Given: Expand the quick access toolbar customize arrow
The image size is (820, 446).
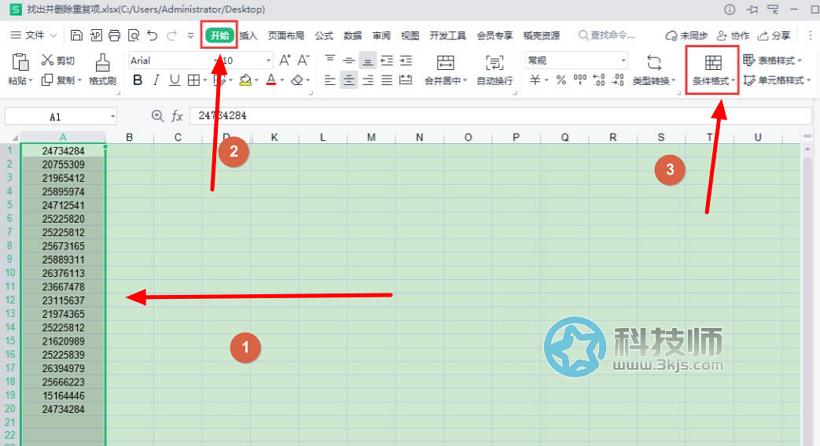Looking at the screenshot, I should [x=190, y=36].
